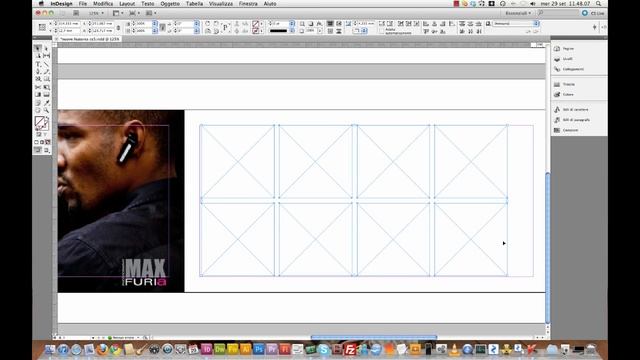Select the Type tool
This screenshot has height=360, width=640.
pos(38,64)
